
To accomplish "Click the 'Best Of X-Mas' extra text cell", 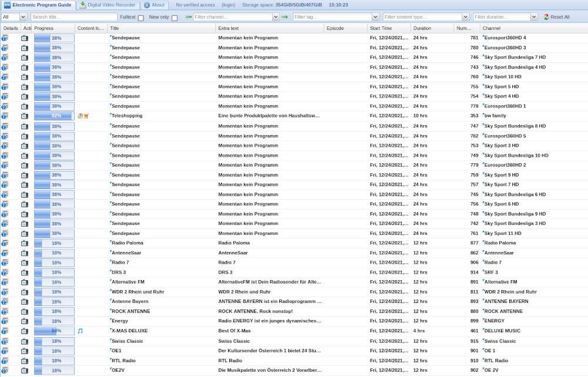I will [235, 331].
